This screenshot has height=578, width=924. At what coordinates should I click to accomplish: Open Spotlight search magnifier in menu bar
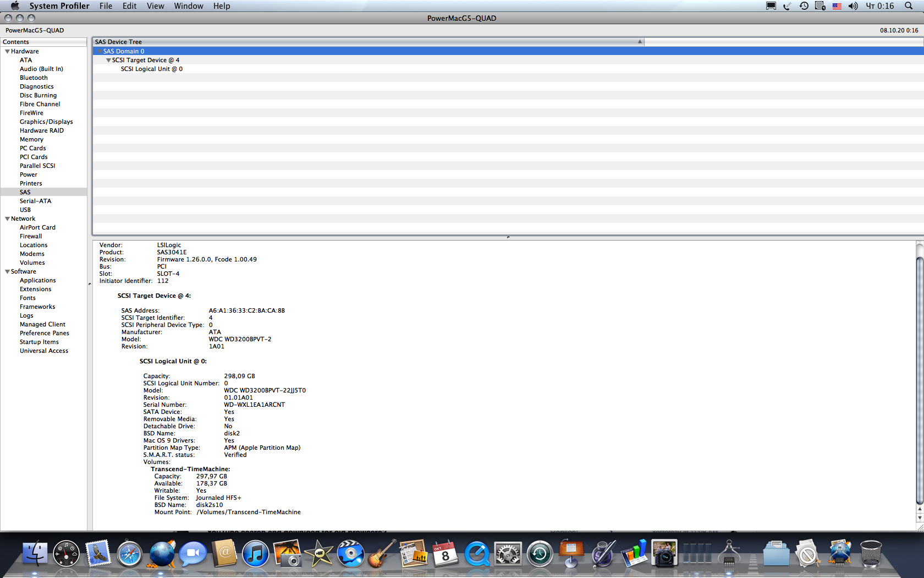[x=908, y=6]
